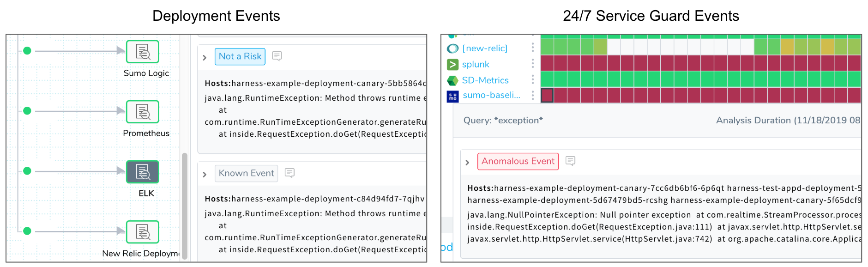The image size is (868, 267).
Task: Click the Sumo Logic step label
Action: click(x=146, y=73)
